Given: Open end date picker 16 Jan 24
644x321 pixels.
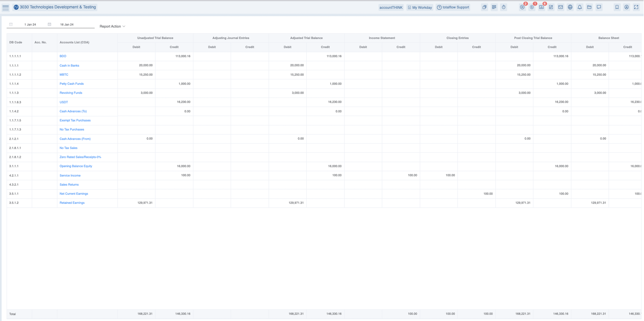Looking at the screenshot, I should click(x=67, y=24).
